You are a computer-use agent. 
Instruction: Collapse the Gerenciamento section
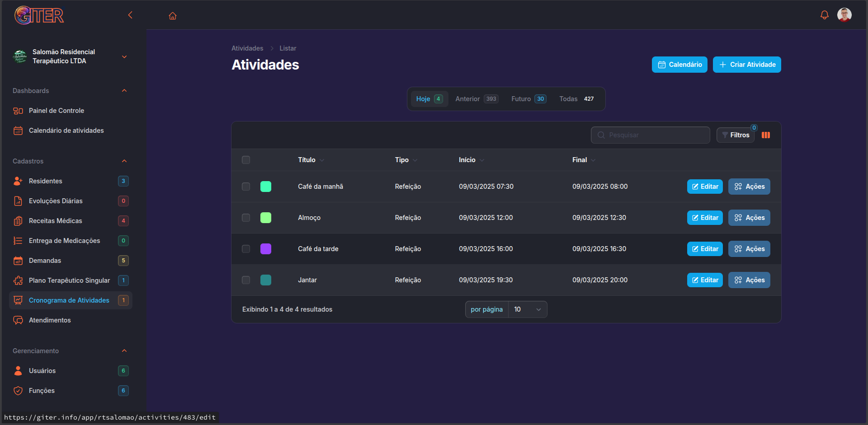click(x=124, y=351)
